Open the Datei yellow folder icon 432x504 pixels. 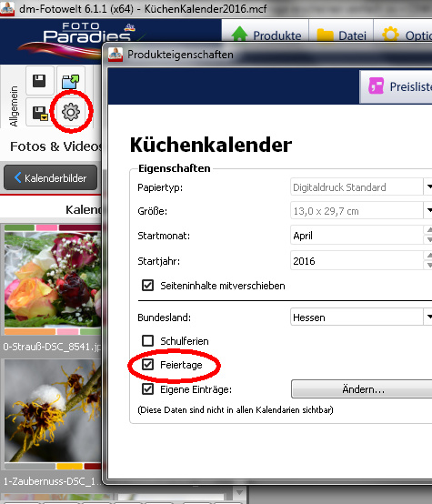point(325,35)
